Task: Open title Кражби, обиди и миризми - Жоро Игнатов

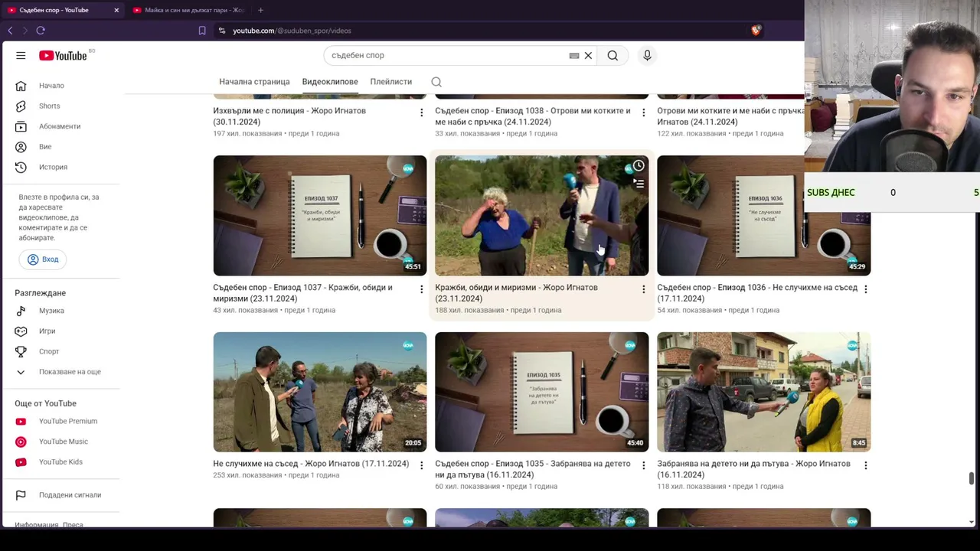Action: (x=516, y=293)
